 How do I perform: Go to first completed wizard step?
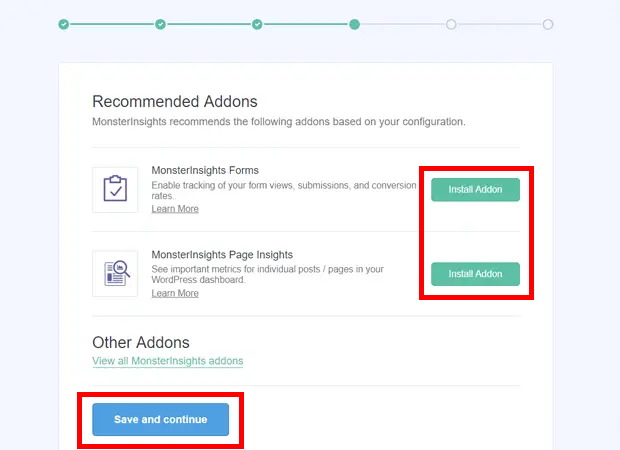pos(64,24)
